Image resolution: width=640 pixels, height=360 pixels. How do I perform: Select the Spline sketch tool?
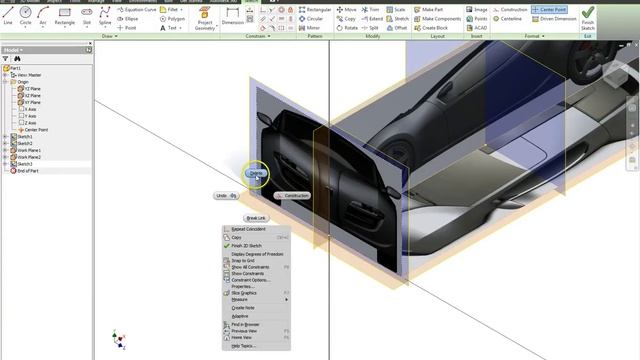(x=105, y=16)
